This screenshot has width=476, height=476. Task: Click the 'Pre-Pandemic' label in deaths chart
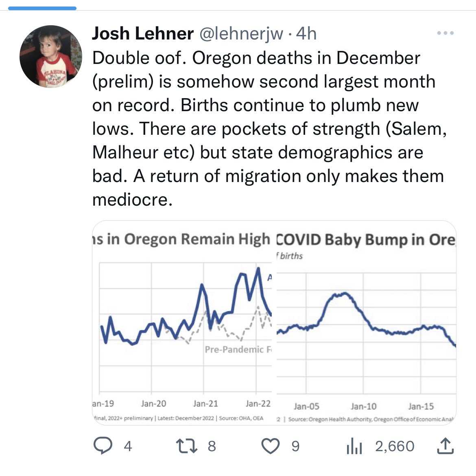click(234, 349)
